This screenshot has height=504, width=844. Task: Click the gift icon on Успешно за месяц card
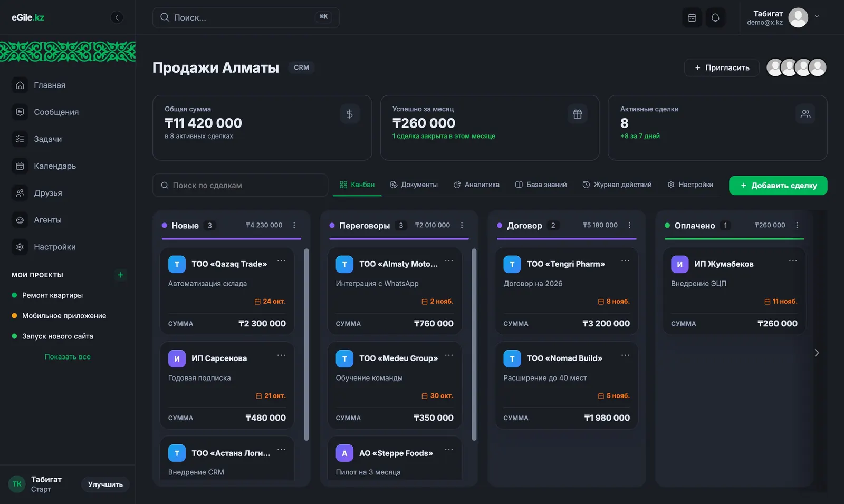[578, 114]
